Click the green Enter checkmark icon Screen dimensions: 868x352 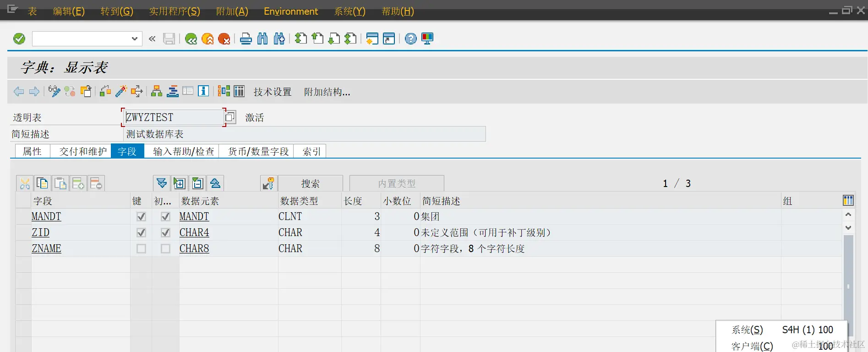coord(19,39)
